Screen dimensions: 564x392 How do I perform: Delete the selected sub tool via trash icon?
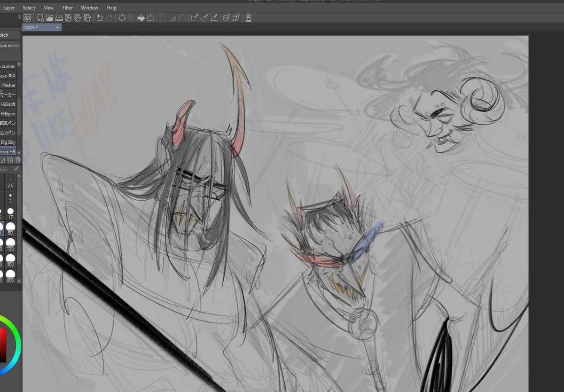click(x=16, y=160)
